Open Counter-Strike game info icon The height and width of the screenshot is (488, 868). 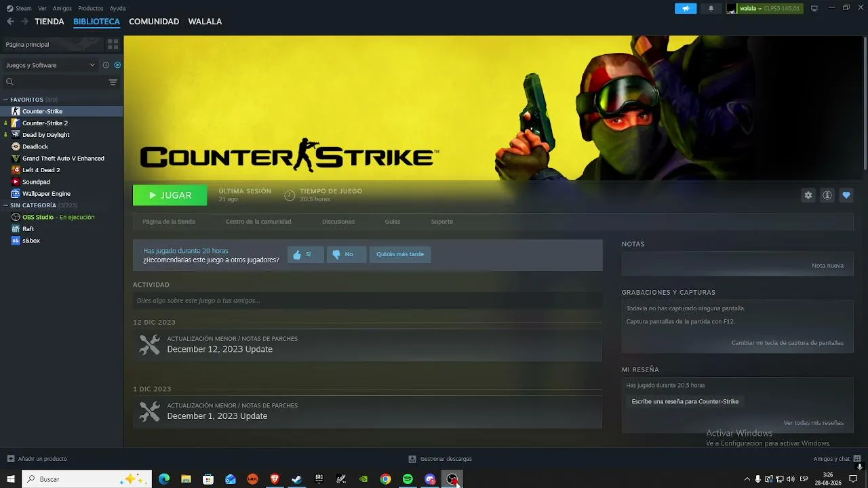click(827, 195)
